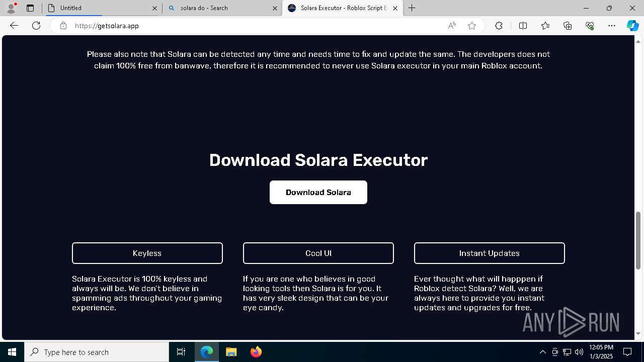The image size is (644, 362).
Task: Click the address bar URL field
Action: pyautogui.click(x=252, y=26)
